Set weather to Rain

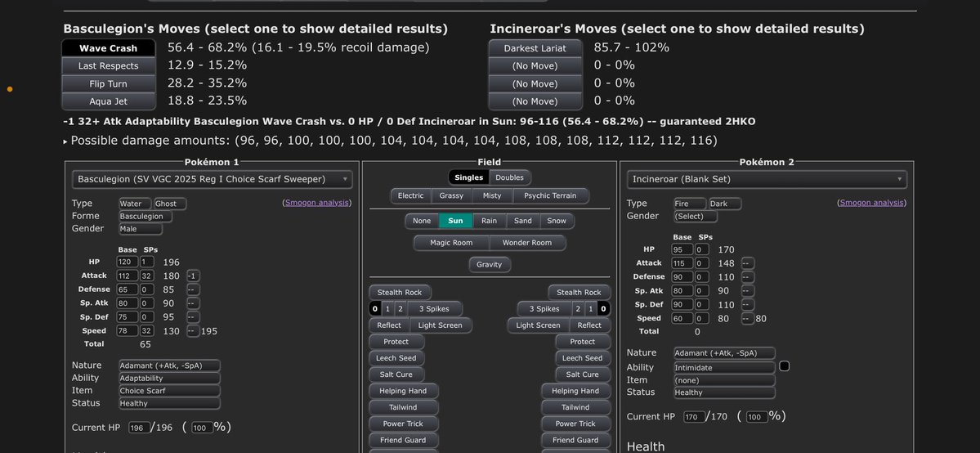tap(489, 221)
